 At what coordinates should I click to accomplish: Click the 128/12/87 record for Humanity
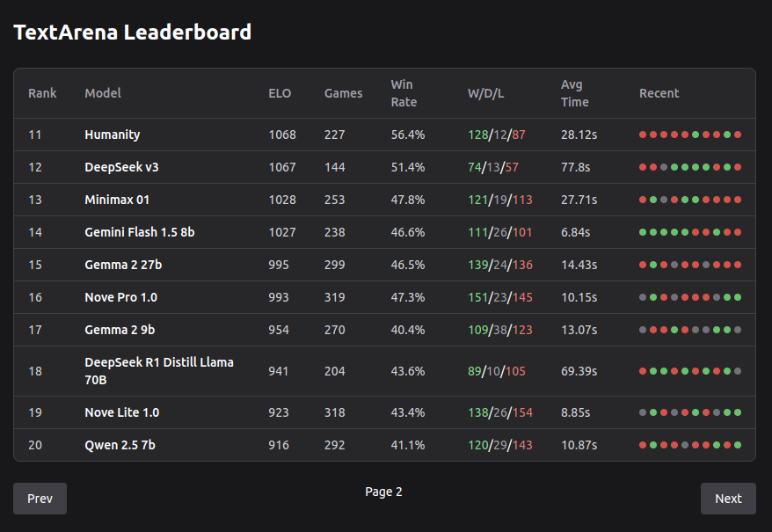pyautogui.click(x=497, y=135)
